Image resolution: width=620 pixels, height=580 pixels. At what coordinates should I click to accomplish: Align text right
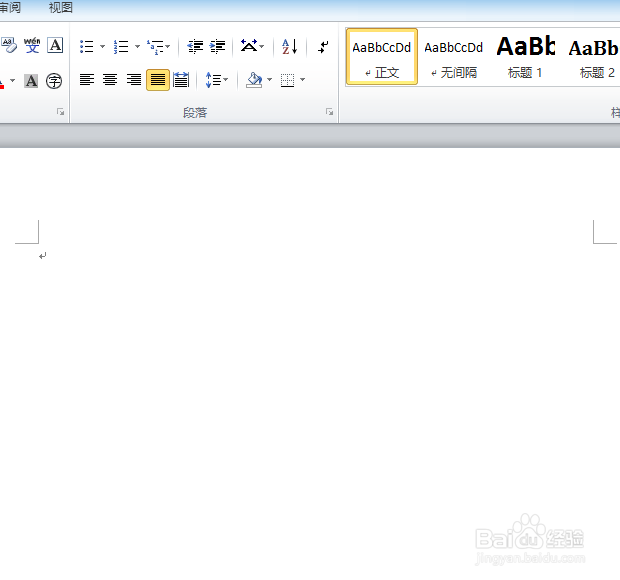pyautogui.click(x=134, y=80)
